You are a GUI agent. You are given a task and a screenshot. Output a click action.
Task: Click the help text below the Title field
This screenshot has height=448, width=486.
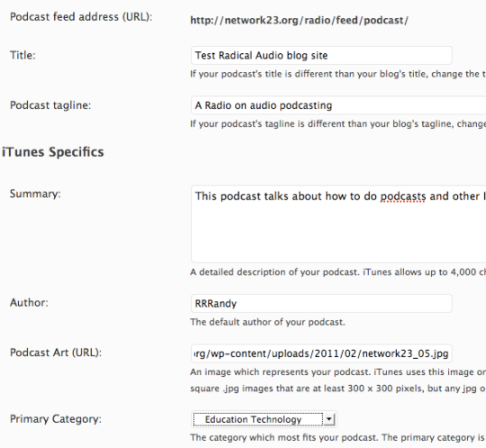(x=337, y=74)
